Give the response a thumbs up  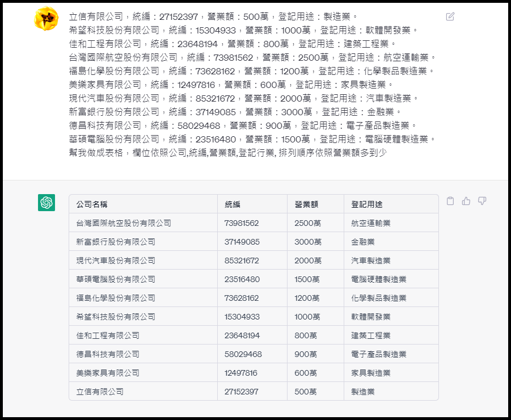466,201
